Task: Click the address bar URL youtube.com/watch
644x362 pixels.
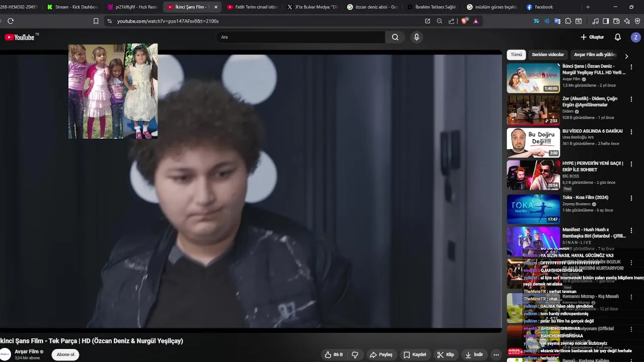Action: click(x=168, y=21)
